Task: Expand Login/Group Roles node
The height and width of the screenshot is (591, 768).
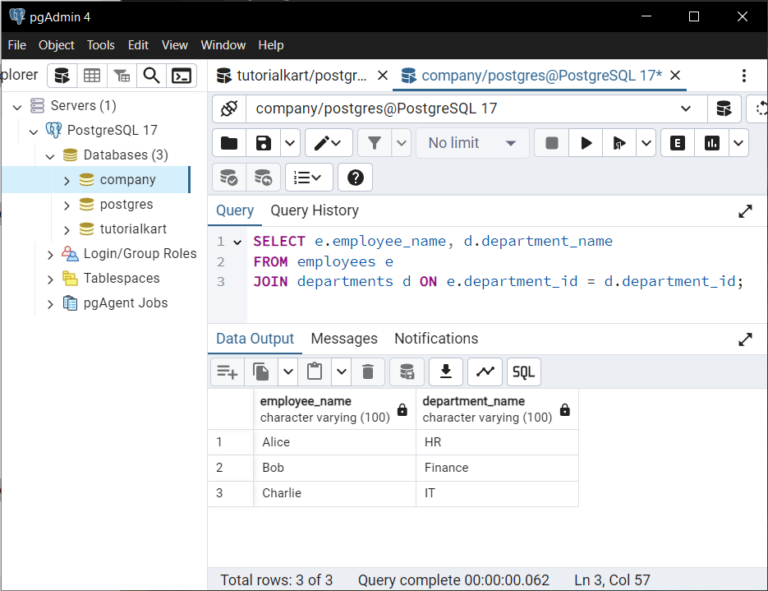Action: click(50, 255)
